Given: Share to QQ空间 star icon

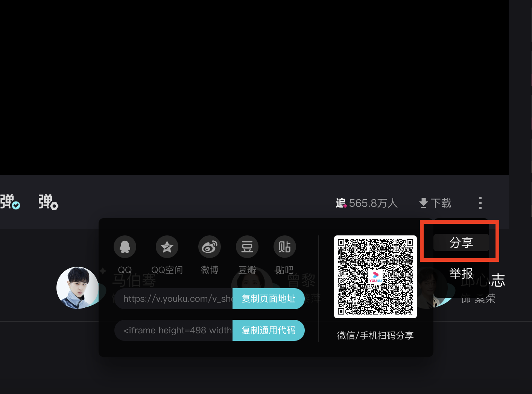Looking at the screenshot, I should (x=167, y=247).
